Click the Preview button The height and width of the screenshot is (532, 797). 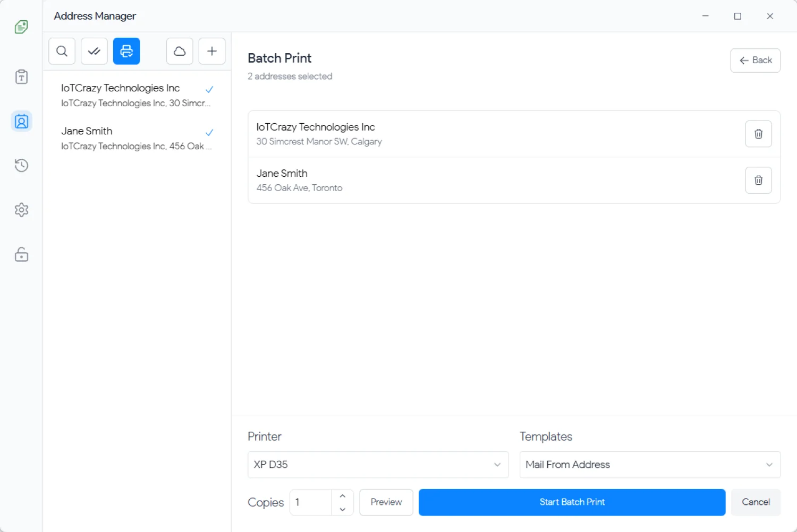[386, 502]
